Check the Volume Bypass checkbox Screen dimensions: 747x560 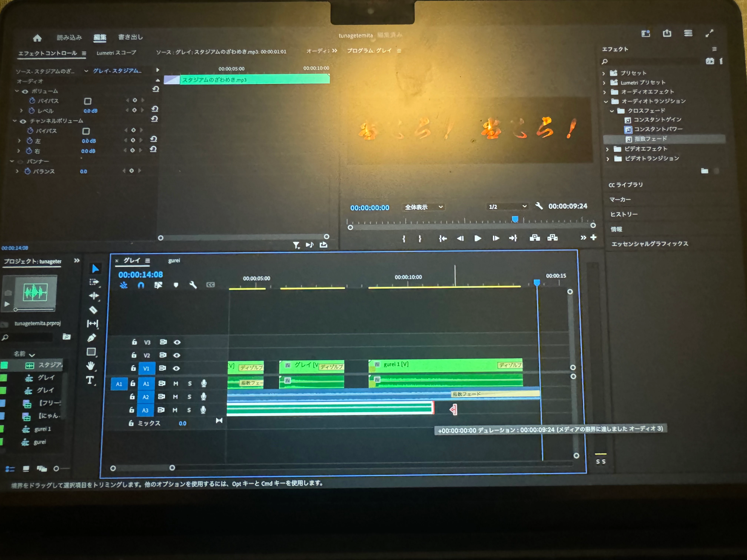88,101
